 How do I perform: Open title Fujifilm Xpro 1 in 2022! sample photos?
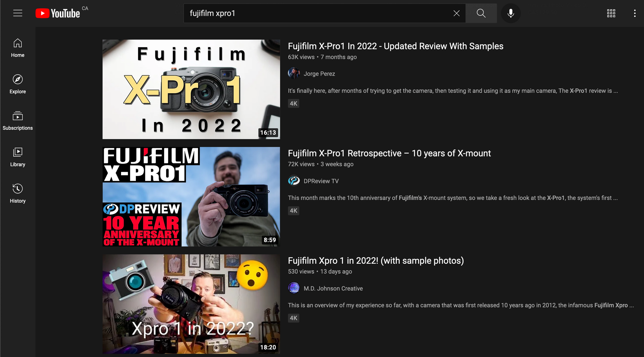tap(376, 261)
